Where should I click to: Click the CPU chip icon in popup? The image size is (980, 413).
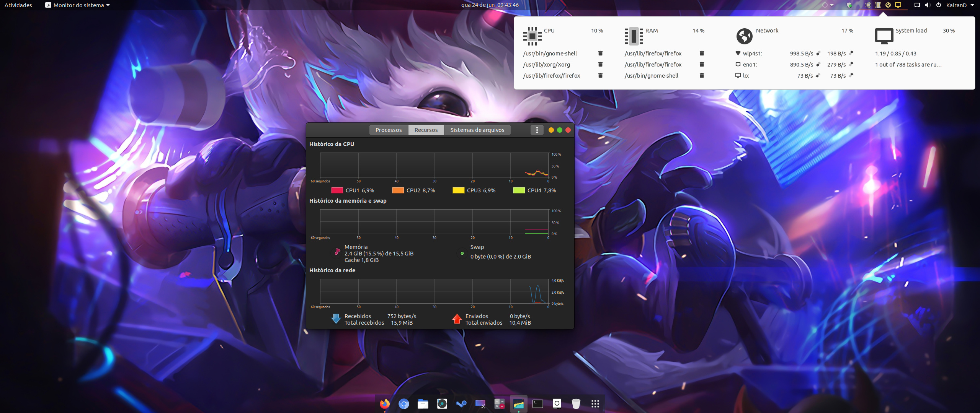pos(532,36)
